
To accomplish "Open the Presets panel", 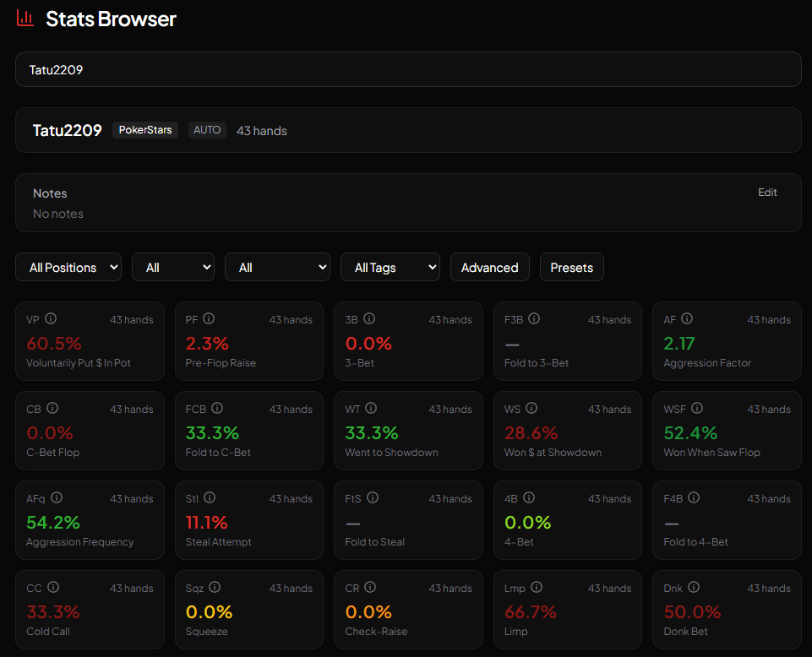I will click(x=571, y=267).
